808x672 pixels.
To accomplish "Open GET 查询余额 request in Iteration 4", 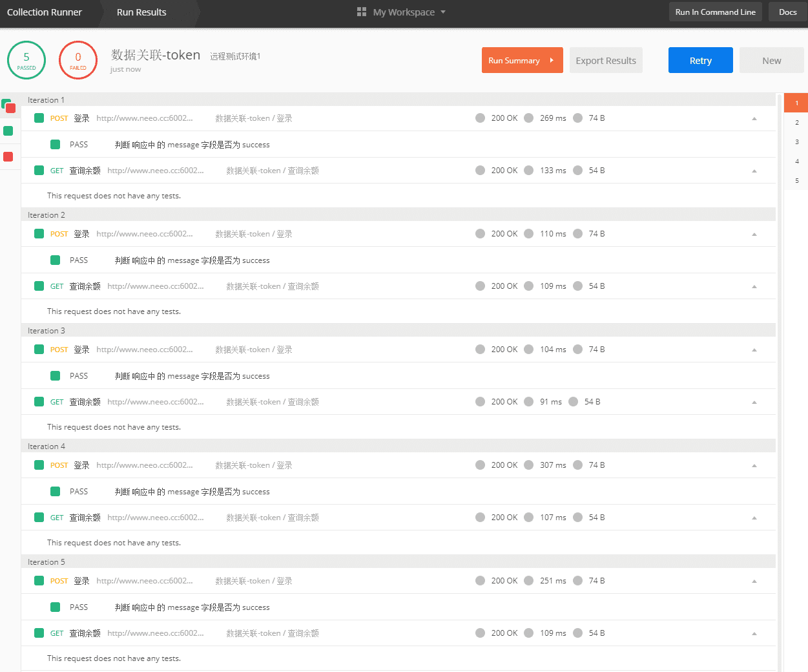I will (399, 518).
